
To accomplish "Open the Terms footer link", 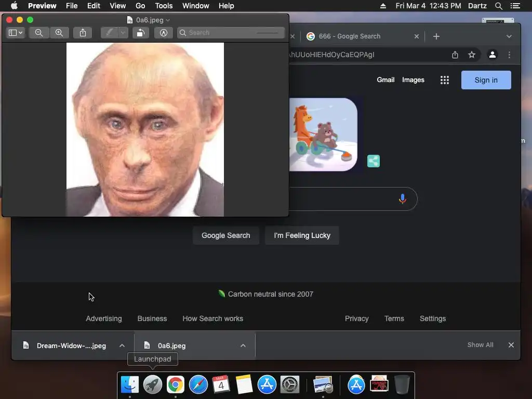I will (x=394, y=318).
